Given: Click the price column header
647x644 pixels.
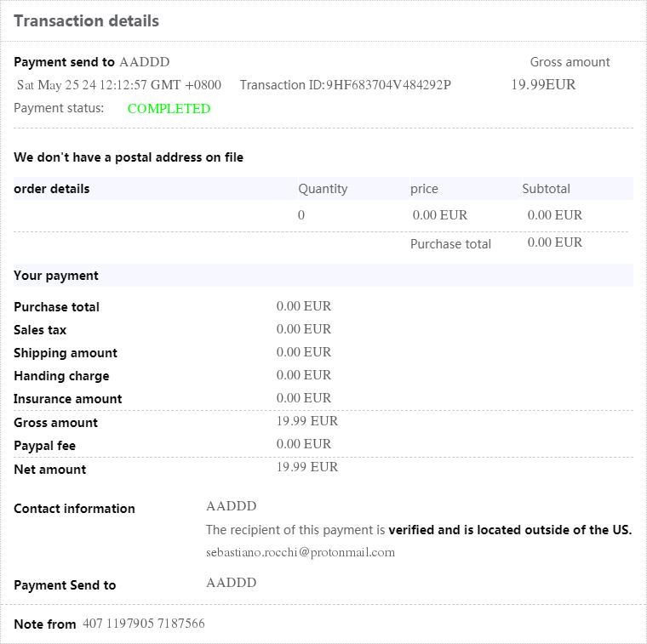Looking at the screenshot, I should coord(424,189).
